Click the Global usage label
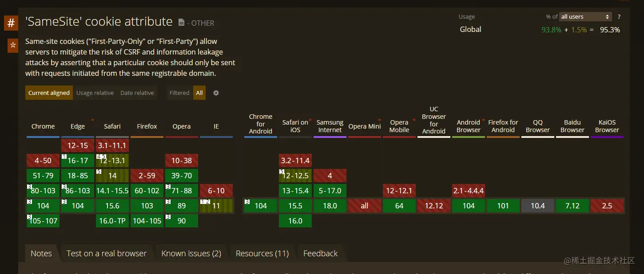Viewport: 644px width, 274px height. pyautogui.click(x=470, y=29)
